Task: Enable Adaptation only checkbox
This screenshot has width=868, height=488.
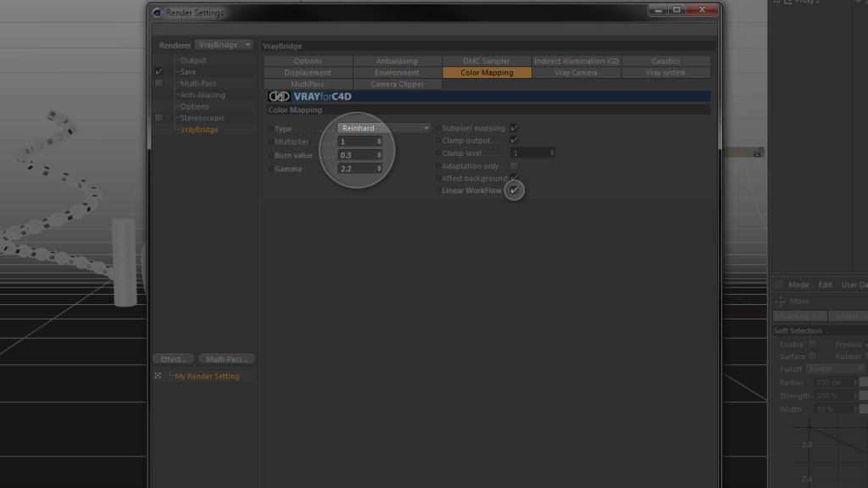Action: point(515,165)
